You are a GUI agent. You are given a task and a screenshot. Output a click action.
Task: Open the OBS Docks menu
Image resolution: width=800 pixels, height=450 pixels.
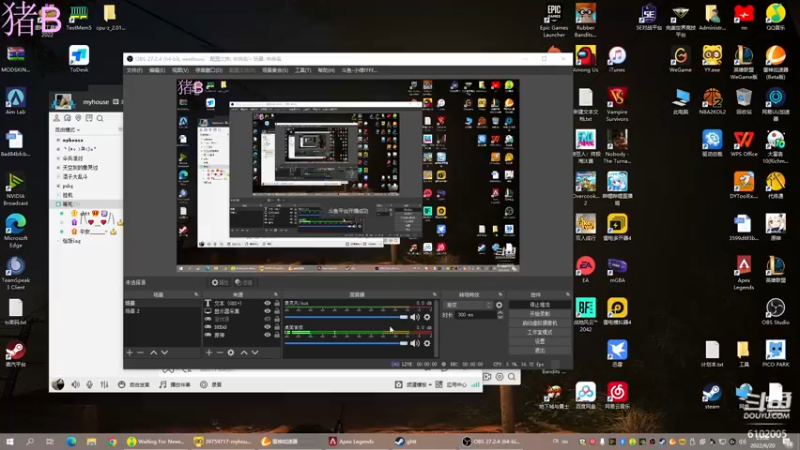[209, 70]
